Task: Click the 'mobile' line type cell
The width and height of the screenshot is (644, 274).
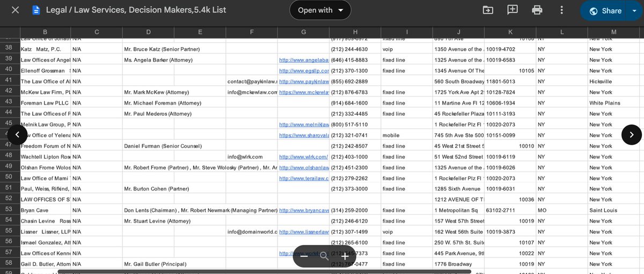Action: 407,135
